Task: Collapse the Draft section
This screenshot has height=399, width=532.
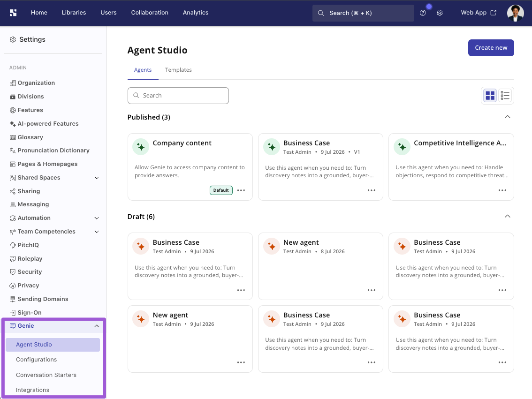Action: tap(507, 216)
